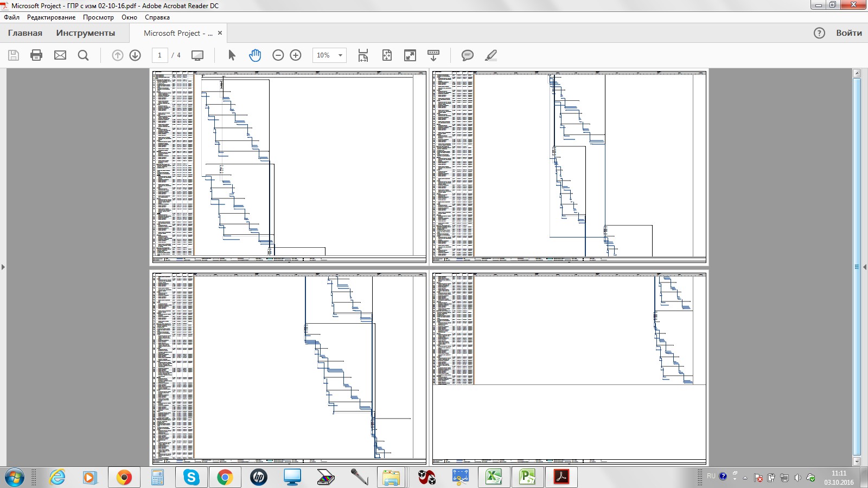
Task: Open the Файл menu
Action: (x=11, y=17)
